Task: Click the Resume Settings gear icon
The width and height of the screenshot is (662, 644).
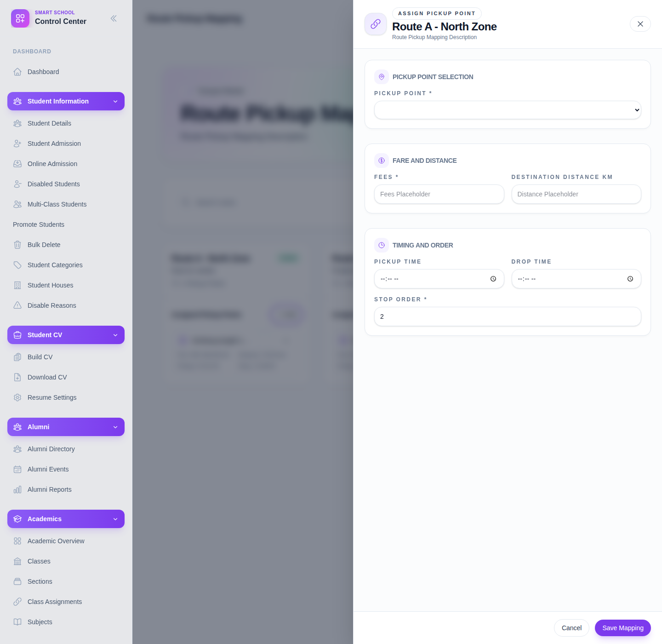Action: [17, 397]
